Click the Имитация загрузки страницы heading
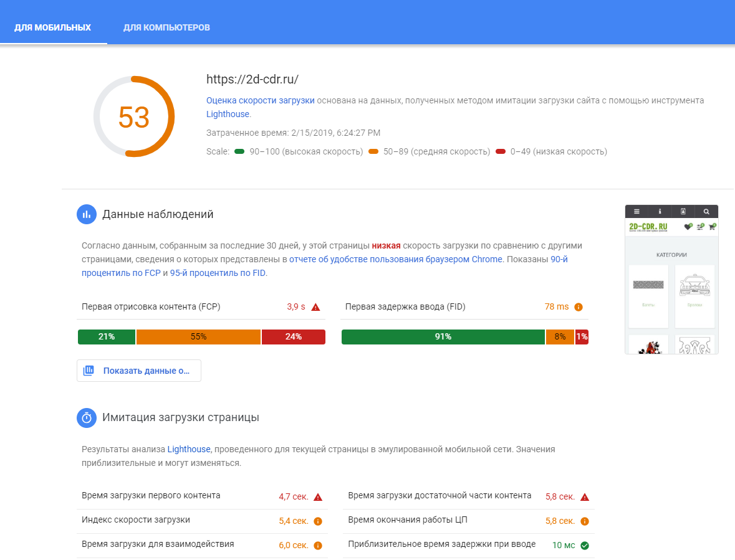Image resolution: width=735 pixels, height=560 pixels. 180,417
